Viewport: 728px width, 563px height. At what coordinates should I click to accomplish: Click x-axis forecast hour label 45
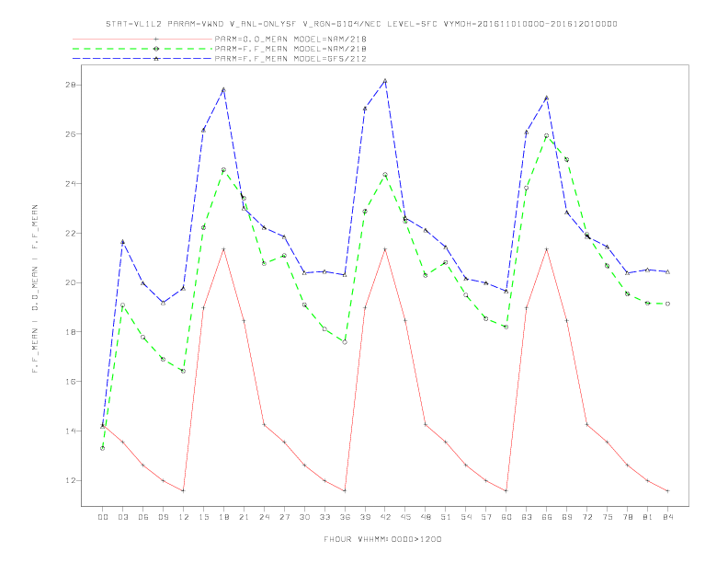405,517
